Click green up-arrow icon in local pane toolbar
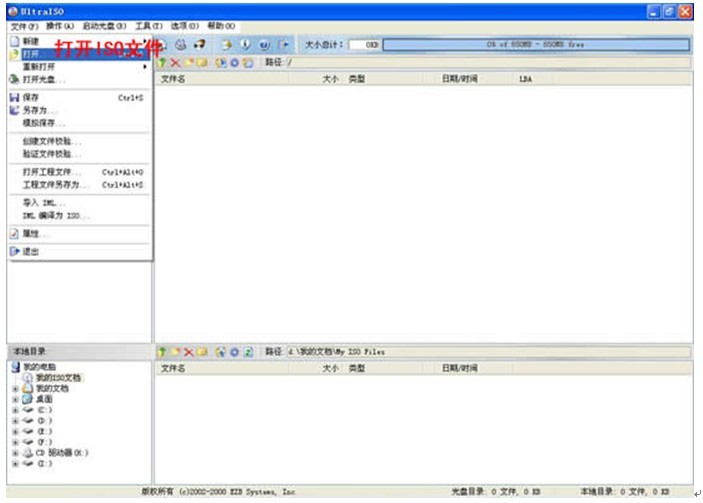This screenshot has width=703, height=503. [x=162, y=352]
